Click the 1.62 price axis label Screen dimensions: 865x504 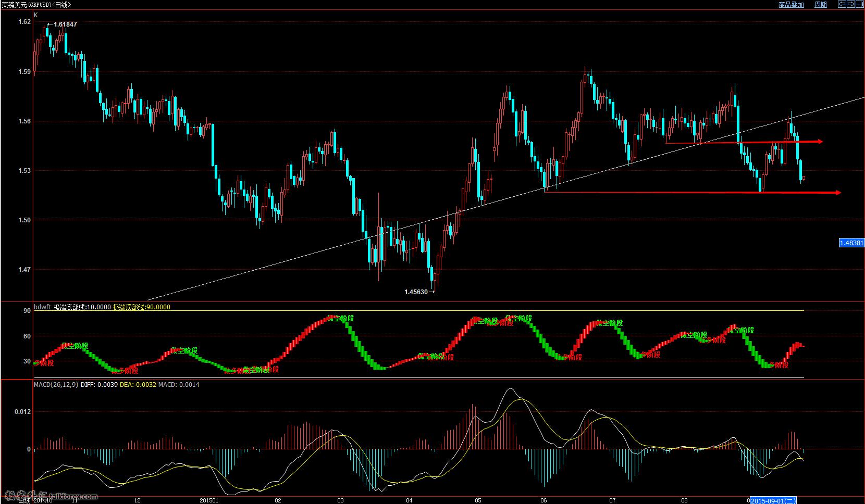24,22
